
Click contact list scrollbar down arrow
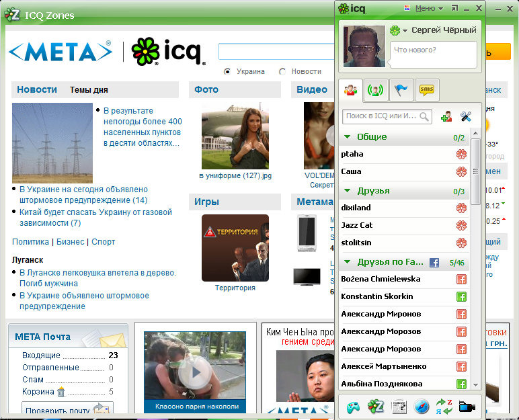pyautogui.click(x=476, y=384)
